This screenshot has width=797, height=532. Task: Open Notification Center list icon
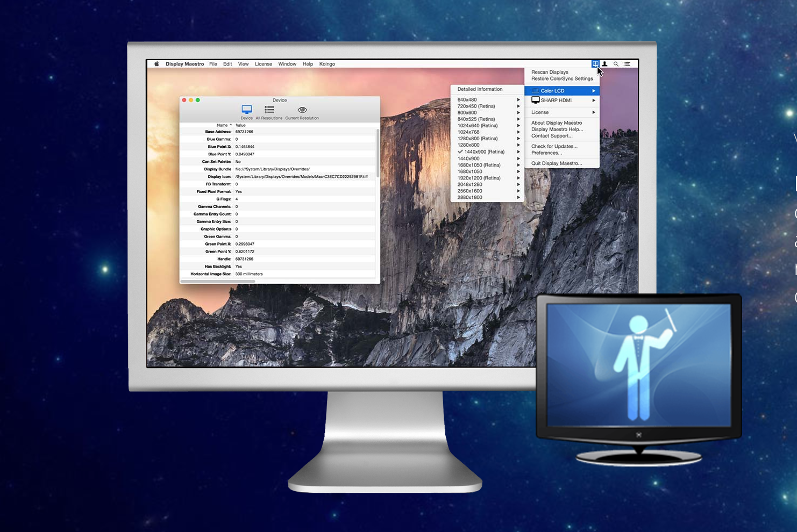[627, 64]
